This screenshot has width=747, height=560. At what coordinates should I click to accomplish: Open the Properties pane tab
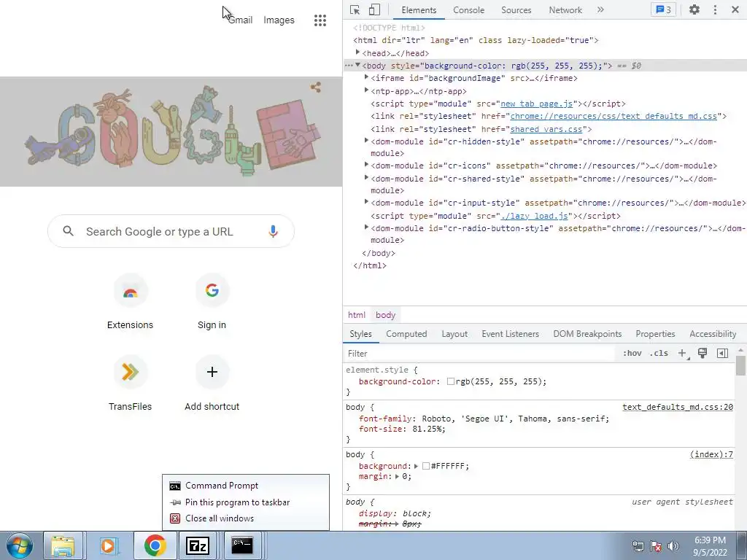[655, 334]
